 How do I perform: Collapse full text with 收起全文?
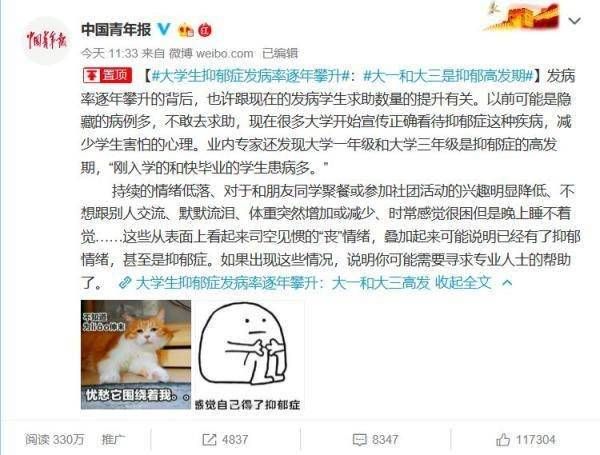pos(463,283)
